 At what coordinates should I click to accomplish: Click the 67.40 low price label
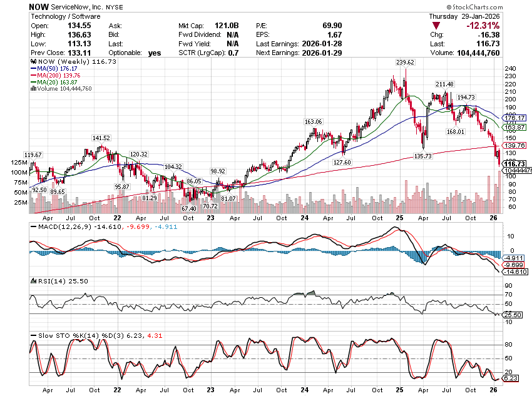pyautogui.click(x=189, y=208)
